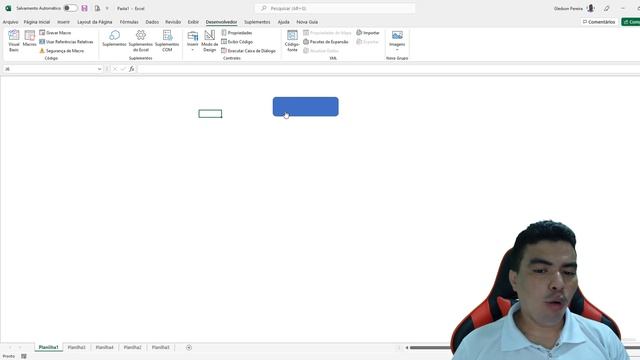The image size is (640, 360).
Task: Switch to Planilha5 sheet tab
Action: [x=160, y=347]
